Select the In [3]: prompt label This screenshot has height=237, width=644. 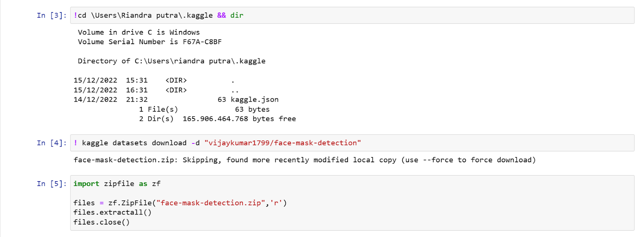(52, 15)
